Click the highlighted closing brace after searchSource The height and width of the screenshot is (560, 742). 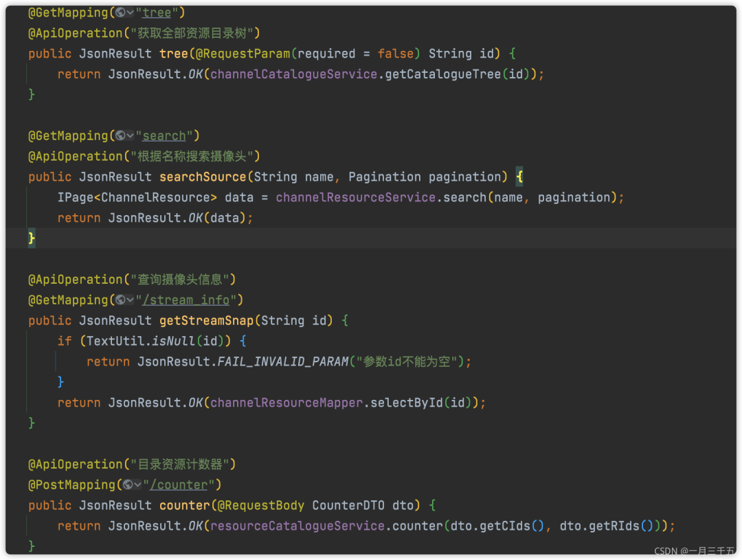30,238
